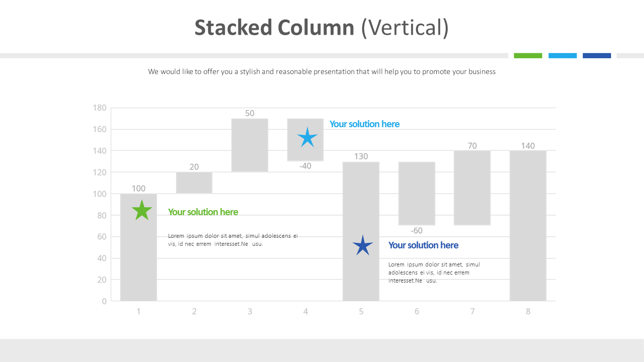Select the light blue star icon
Screen dimensions: 644x362
click(307, 137)
